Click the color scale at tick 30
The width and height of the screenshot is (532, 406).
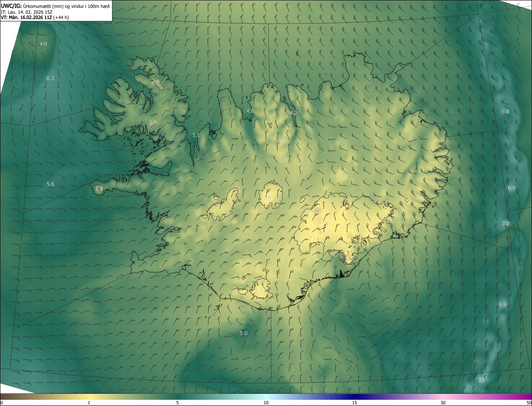(x=443, y=403)
